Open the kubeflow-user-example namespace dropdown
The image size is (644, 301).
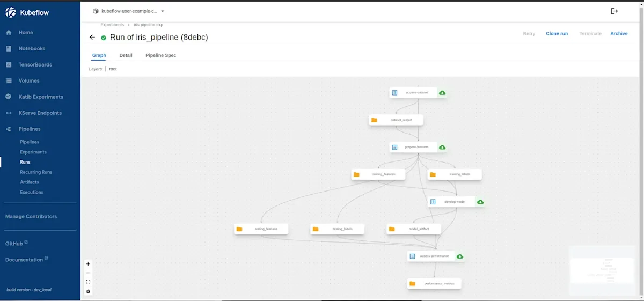point(129,11)
